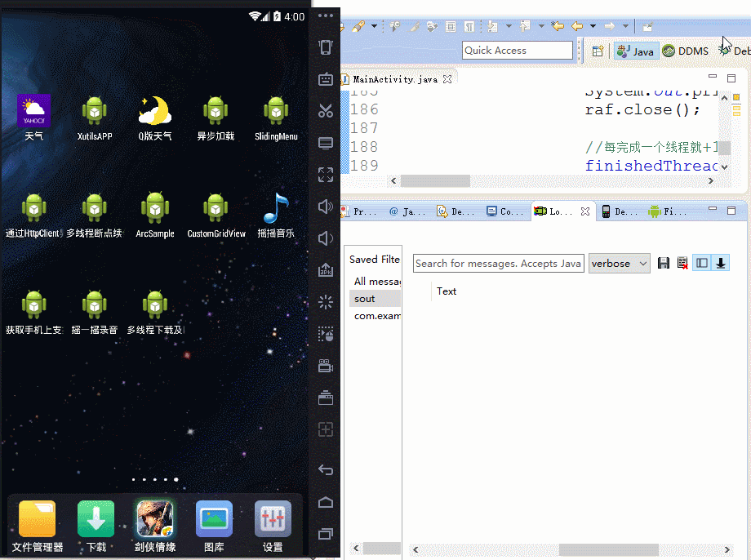Select the Javadoc tab
751x560 pixels.
[x=407, y=211]
